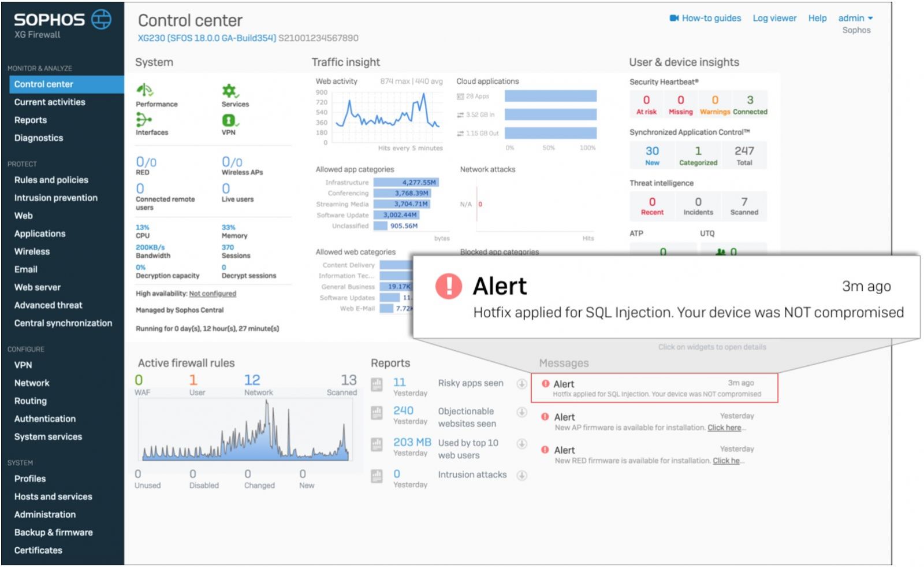Click the 247 Total applications count
This screenshot has height=567, width=924.
[x=744, y=155]
